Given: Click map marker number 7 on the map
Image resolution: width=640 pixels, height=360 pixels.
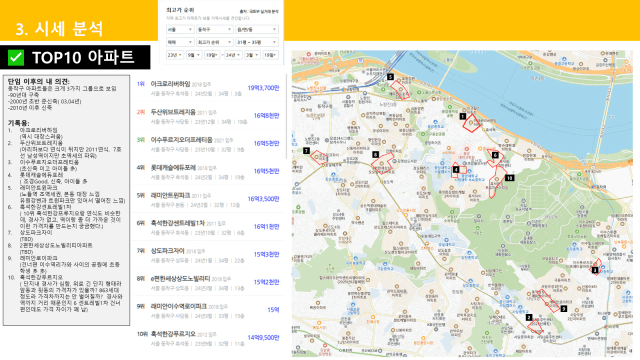Looking at the screenshot, I should (306, 151).
